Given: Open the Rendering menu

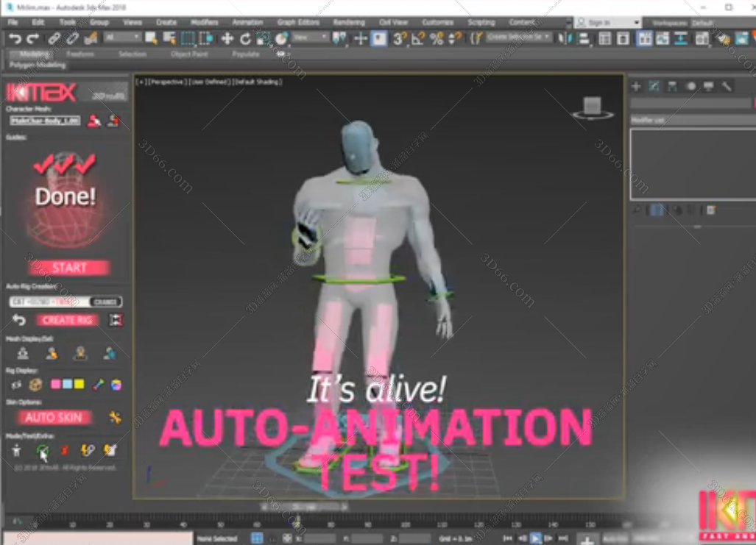Looking at the screenshot, I should coord(349,22).
